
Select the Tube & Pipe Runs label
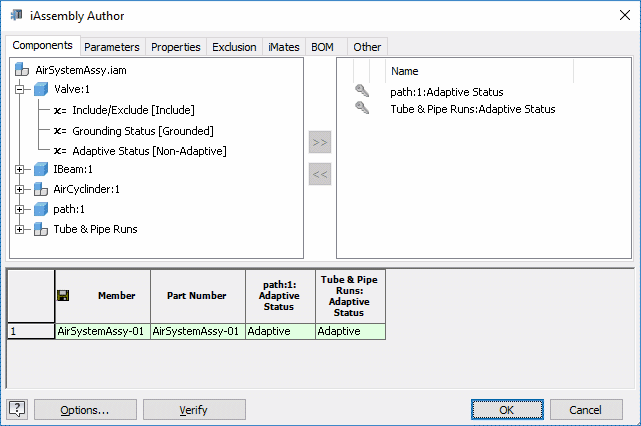95,229
